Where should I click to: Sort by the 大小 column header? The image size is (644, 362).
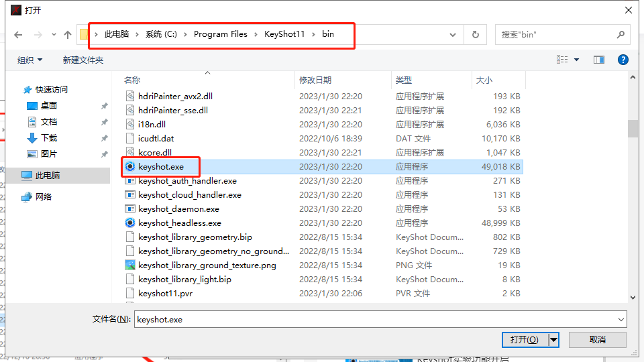[484, 80]
